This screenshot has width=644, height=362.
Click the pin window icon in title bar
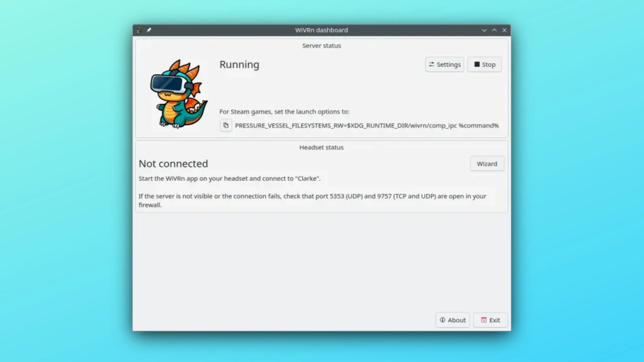[149, 30]
